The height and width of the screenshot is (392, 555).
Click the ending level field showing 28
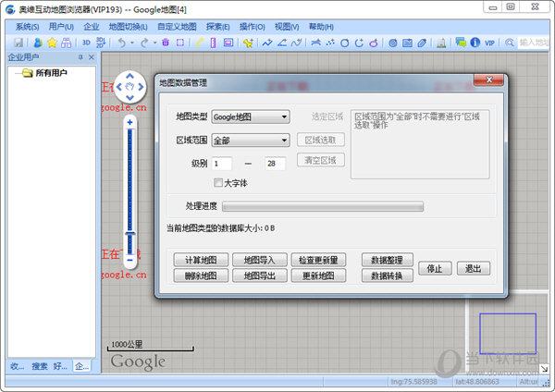coord(275,164)
